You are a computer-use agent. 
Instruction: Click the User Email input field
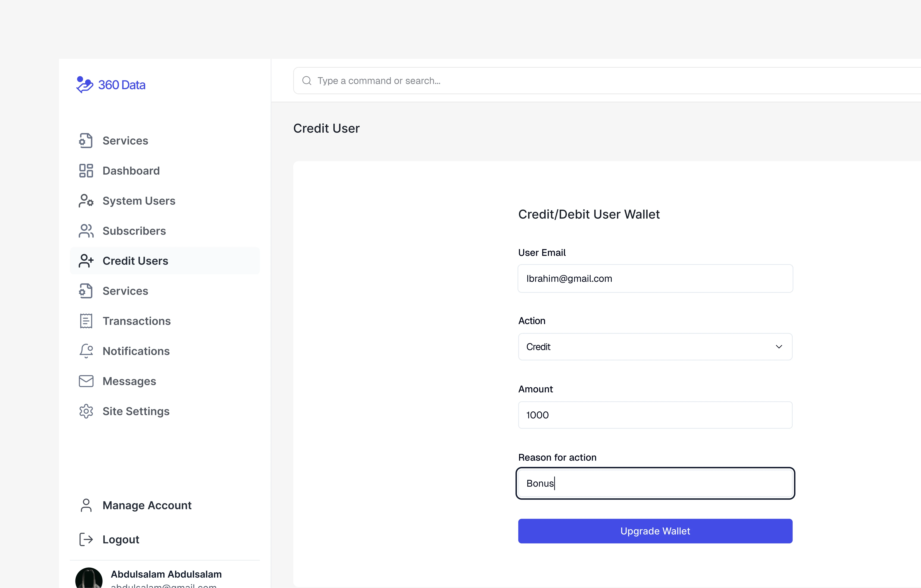(x=655, y=278)
